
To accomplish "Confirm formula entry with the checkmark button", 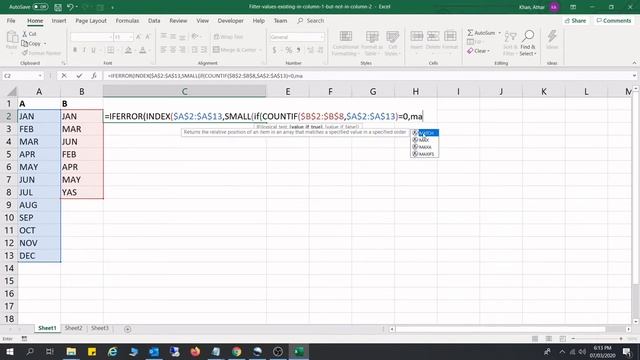I will pyautogui.click(x=79, y=76).
